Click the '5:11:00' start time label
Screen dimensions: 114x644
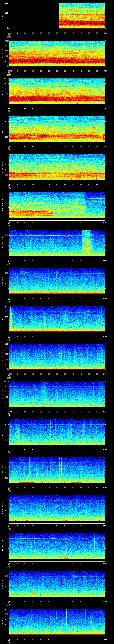pos(9,298)
